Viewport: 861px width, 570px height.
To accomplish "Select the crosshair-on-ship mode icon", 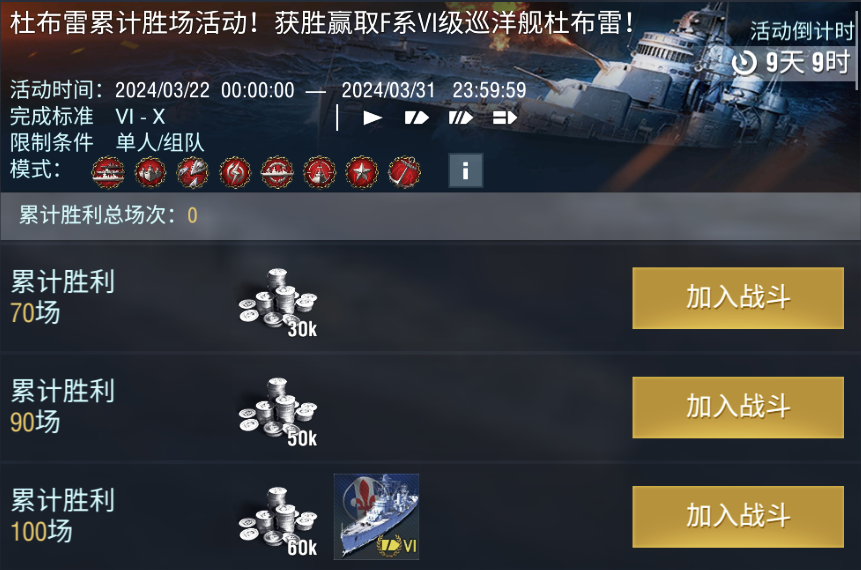I will click(x=320, y=172).
